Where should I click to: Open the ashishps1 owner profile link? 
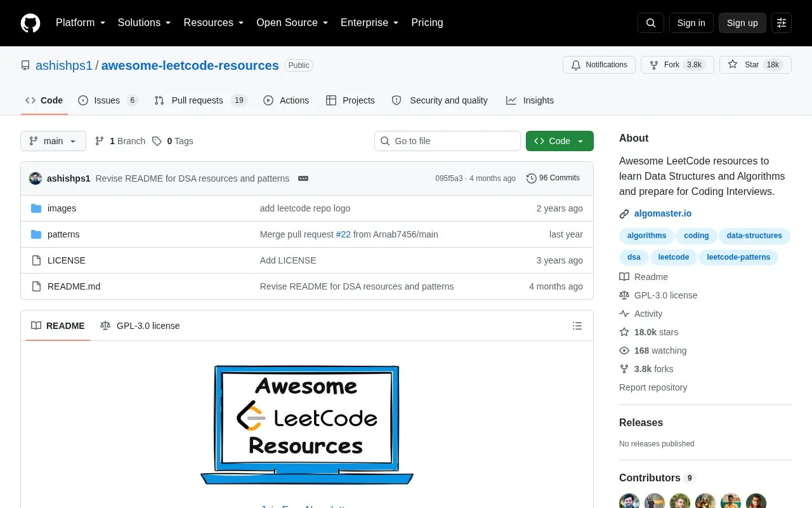(x=64, y=65)
